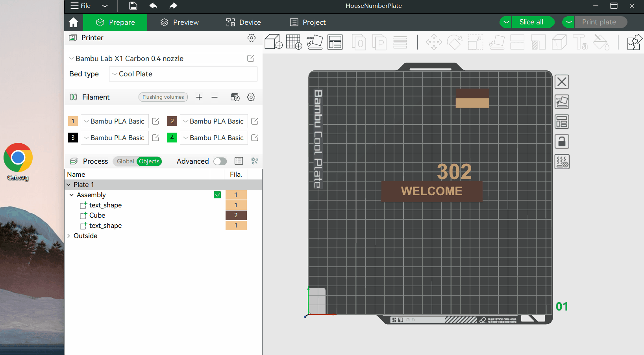
Task: Open the compare presets list icon
Action: coord(239,161)
